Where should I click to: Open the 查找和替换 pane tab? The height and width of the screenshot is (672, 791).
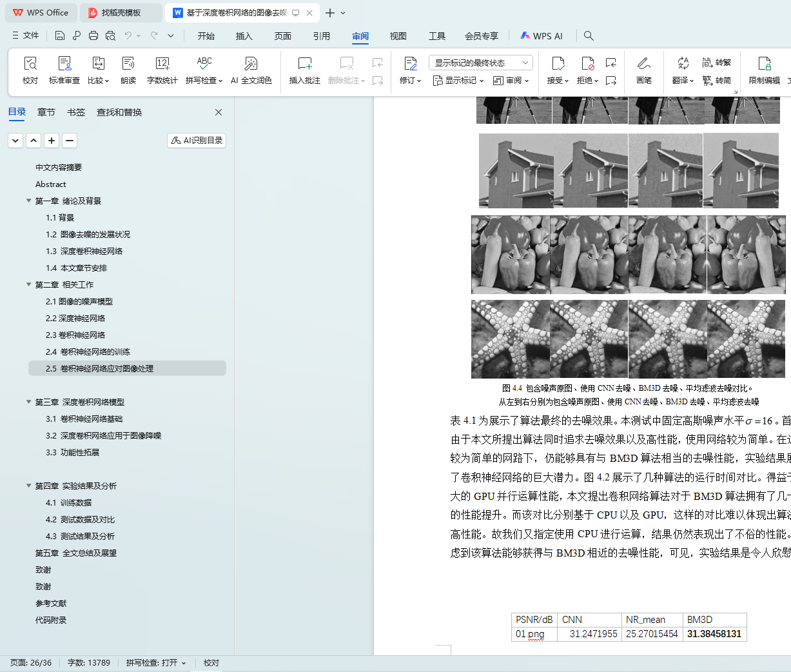tap(119, 112)
